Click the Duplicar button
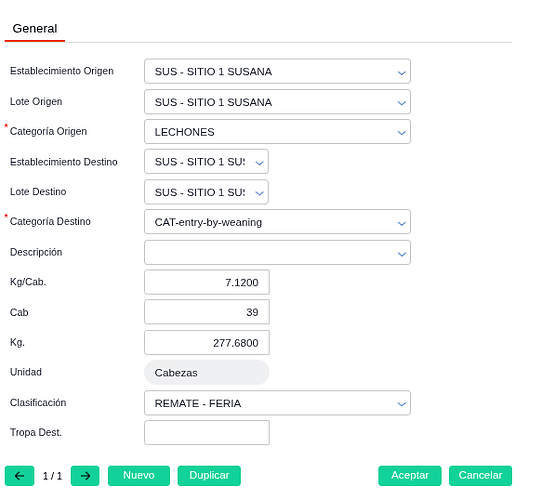This screenshot has width=554, height=500. [209, 476]
